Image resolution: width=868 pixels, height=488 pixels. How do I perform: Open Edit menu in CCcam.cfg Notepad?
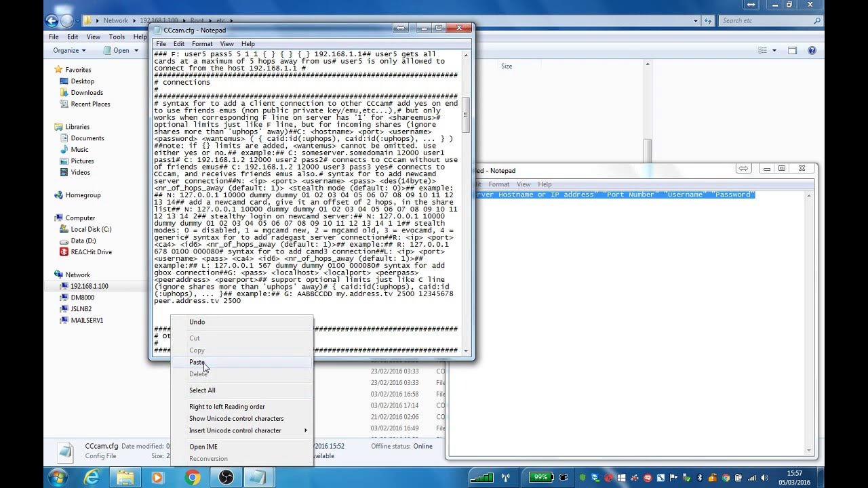click(x=179, y=44)
